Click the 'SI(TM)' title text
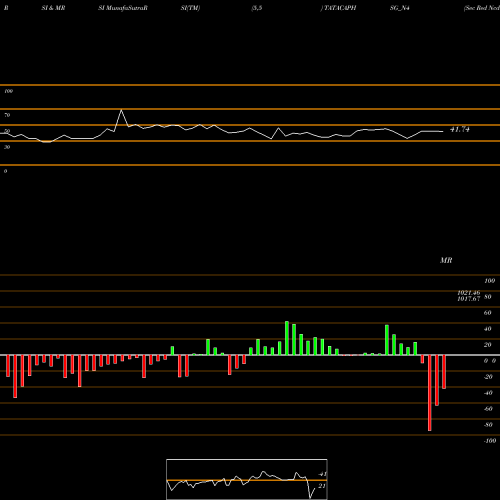 (x=190, y=8)
